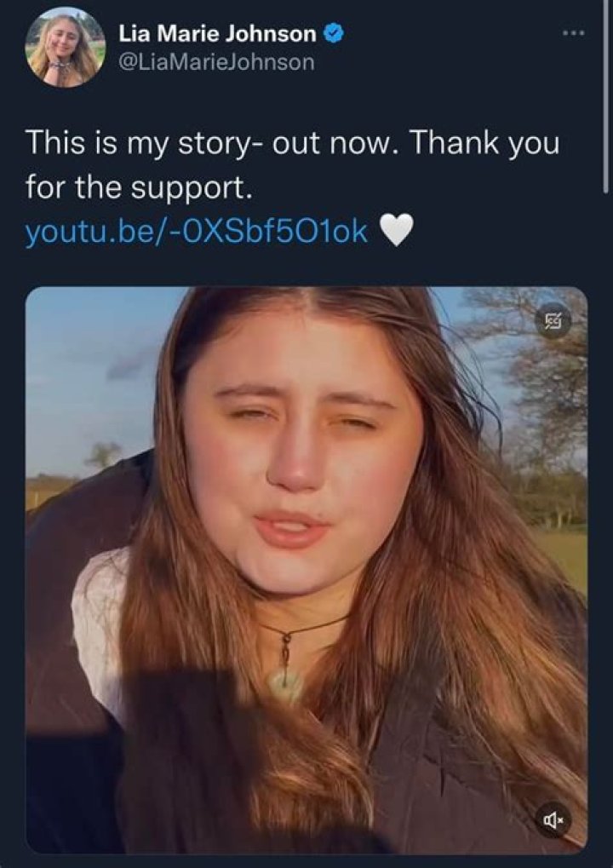The height and width of the screenshot is (868, 613).
Task: Click the blue verified badge
Action: (335, 34)
